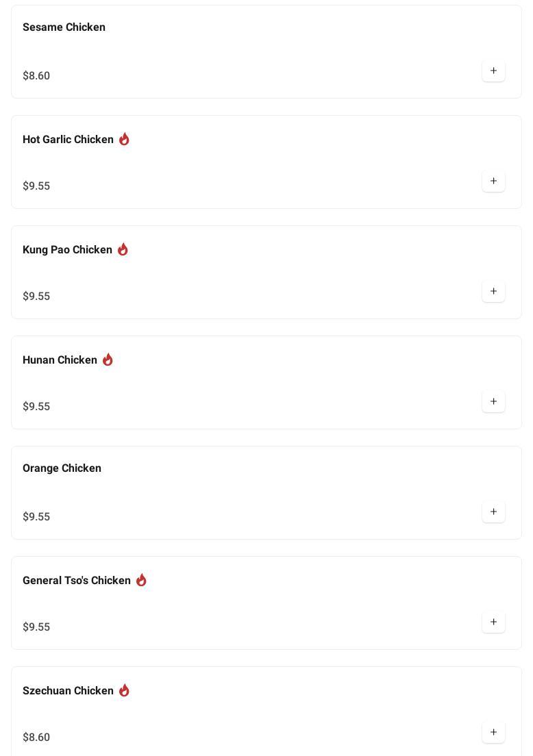Open the Hunan Chicken item name
The width and height of the screenshot is (533, 756).
coord(60,360)
